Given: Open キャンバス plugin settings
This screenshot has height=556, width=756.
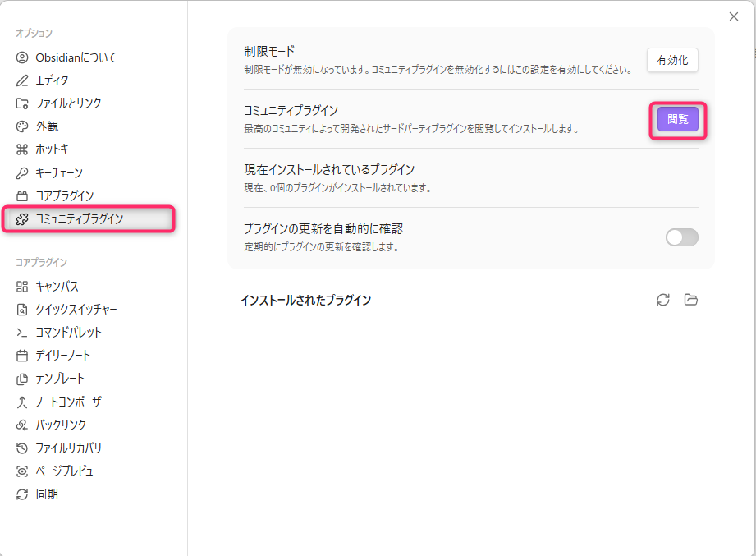Looking at the screenshot, I should [57, 287].
